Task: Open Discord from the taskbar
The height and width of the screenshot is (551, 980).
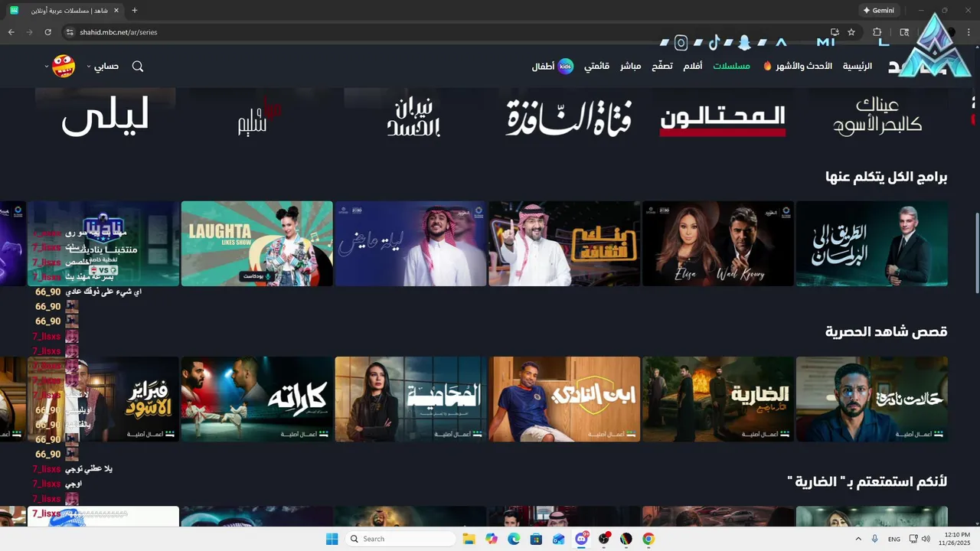Action: pos(581,539)
